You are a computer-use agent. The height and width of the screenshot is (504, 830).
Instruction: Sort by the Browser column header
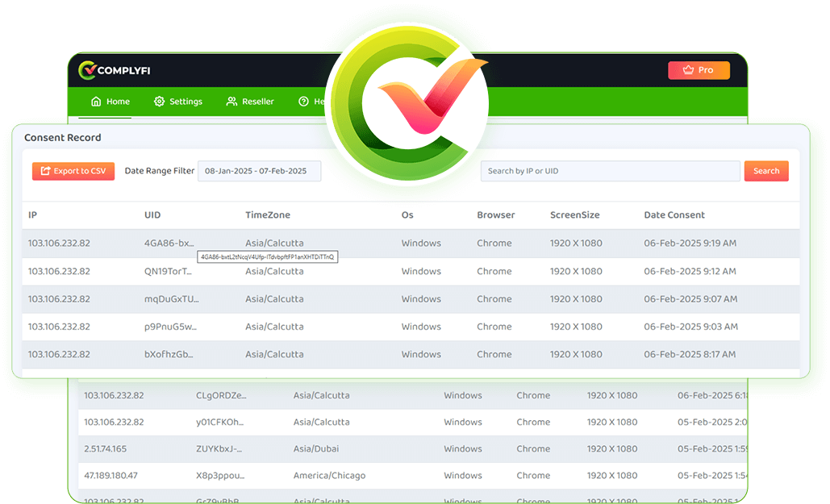[x=495, y=215]
